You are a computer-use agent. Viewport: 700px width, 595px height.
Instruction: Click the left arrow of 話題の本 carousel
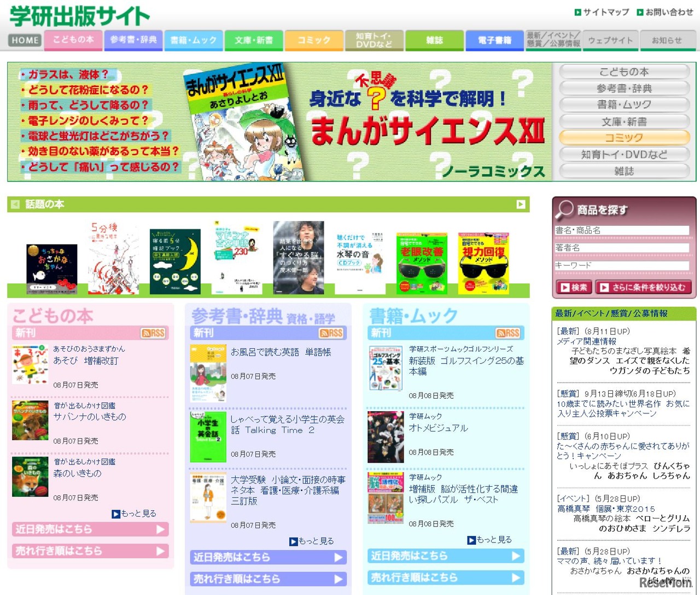(x=15, y=204)
